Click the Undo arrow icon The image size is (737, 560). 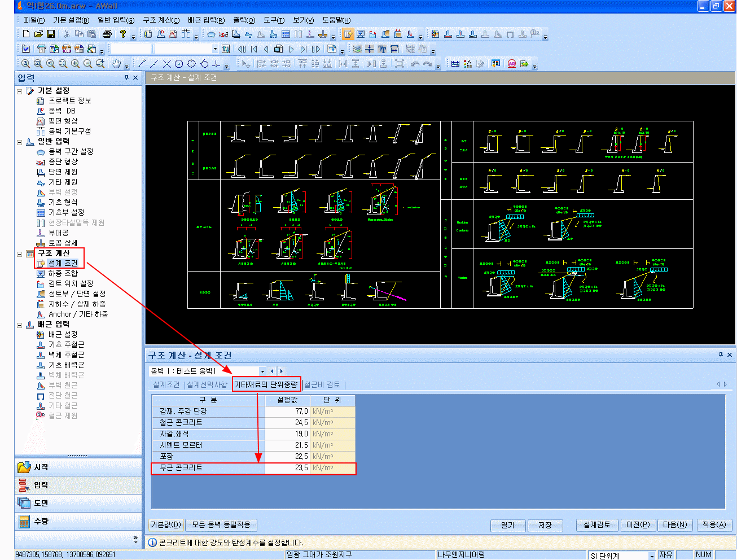415,64
